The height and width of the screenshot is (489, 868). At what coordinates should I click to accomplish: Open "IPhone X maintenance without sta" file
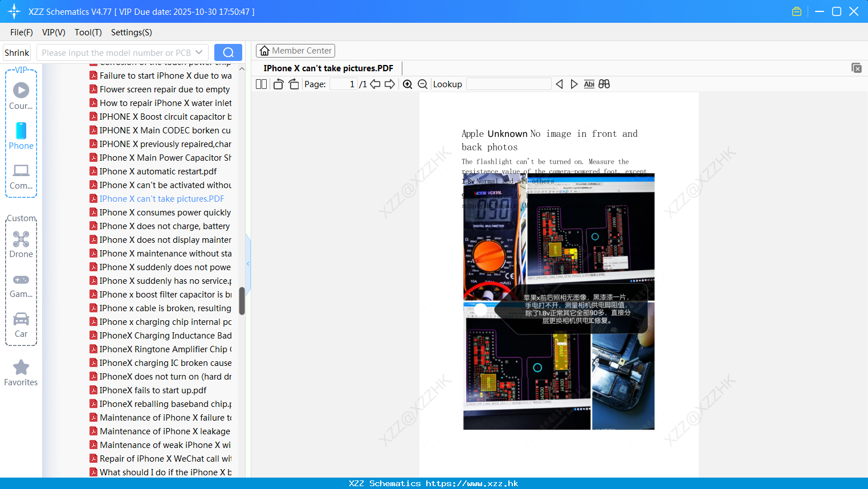coord(161,254)
